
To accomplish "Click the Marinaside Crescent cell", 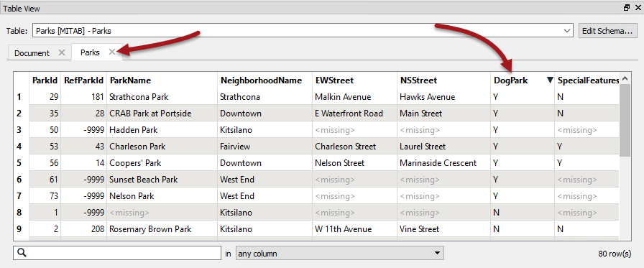I will 444,163.
